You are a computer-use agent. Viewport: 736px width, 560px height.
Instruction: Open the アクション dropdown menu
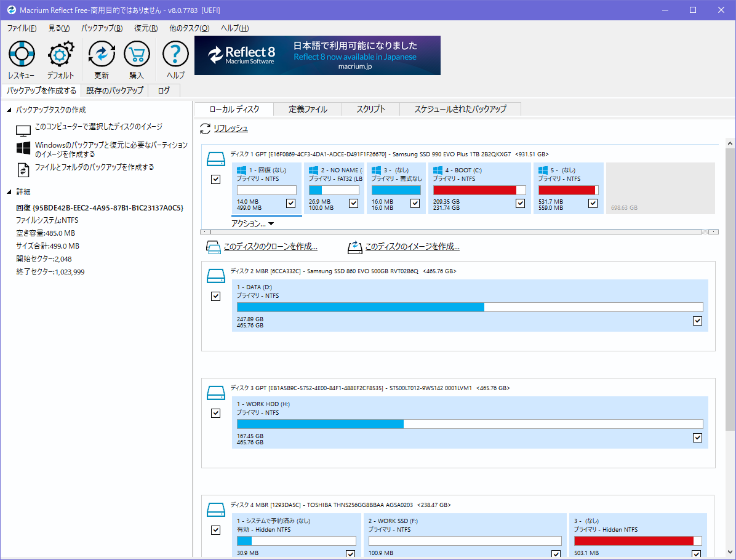[x=252, y=224]
